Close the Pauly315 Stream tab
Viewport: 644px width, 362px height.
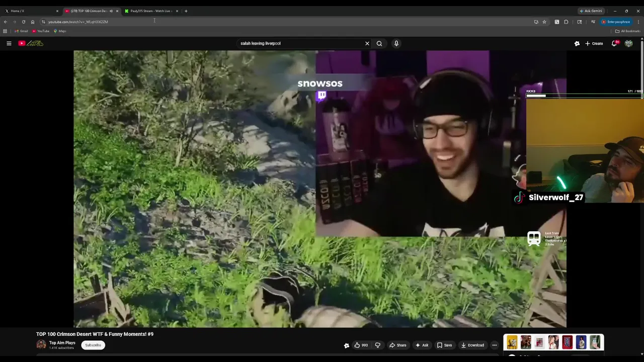(x=177, y=11)
